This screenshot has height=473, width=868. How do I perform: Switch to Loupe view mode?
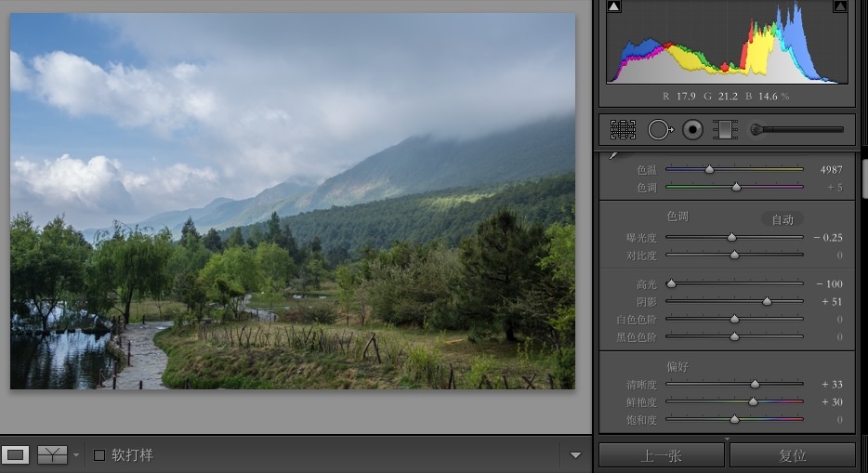[x=16, y=455]
